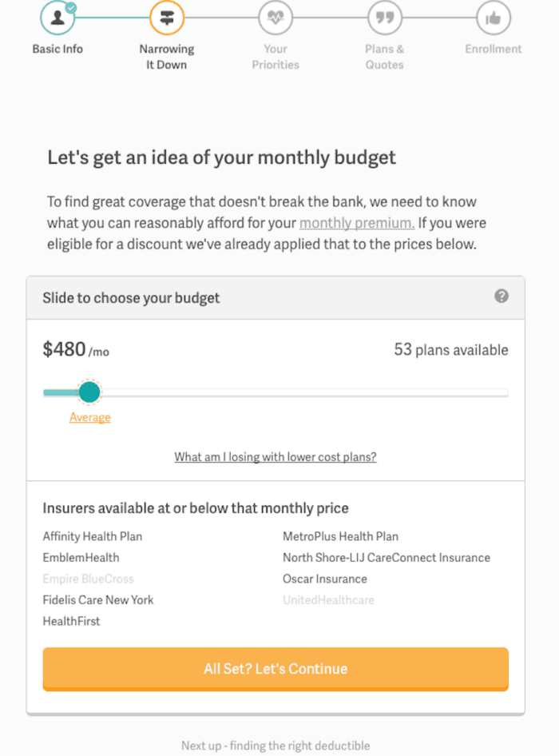This screenshot has width=559, height=756.
Task: Select the Narrowing It Down signpost icon
Action: click(167, 18)
